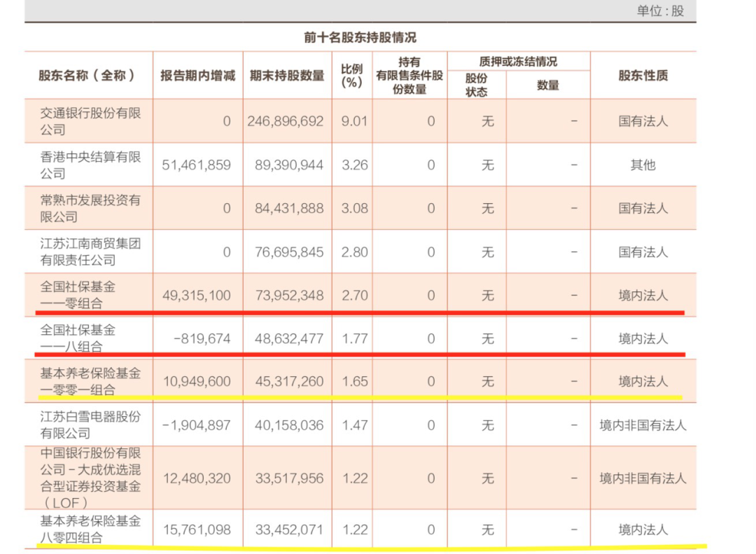Click holding value 40,158,036
The height and width of the screenshot is (554, 756).
[x=289, y=425]
